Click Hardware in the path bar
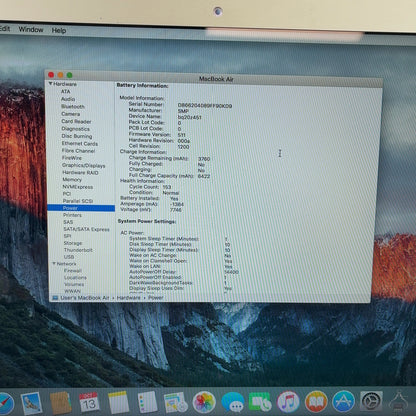 pos(129,298)
